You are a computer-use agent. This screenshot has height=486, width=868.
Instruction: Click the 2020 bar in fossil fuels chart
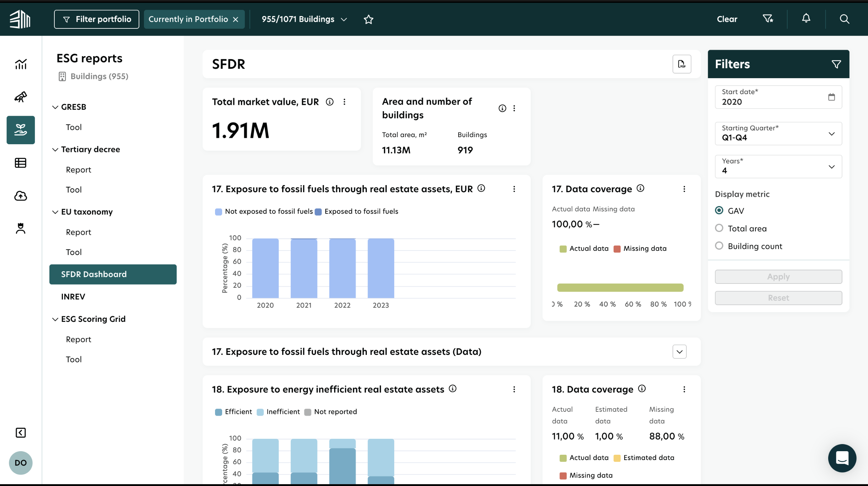coord(265,268)
